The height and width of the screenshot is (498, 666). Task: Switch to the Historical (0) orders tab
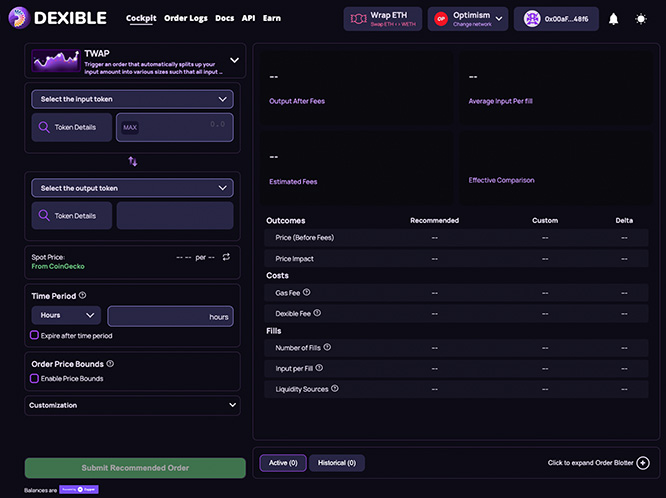[337, 463]
